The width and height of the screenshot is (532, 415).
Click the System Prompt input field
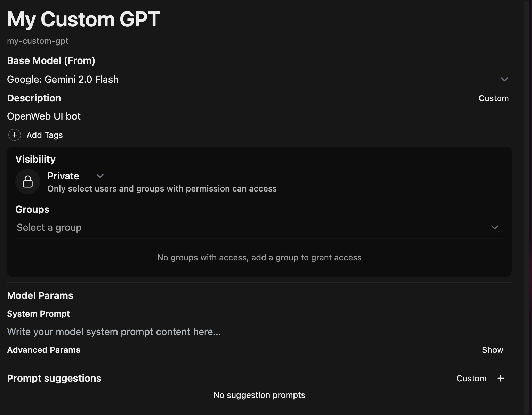pyautogui.click(x=114, y=332)
